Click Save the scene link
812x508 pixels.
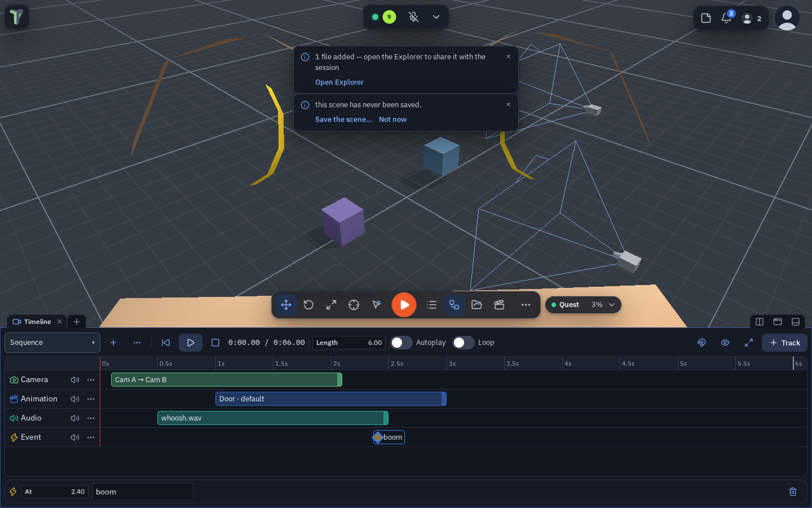(x=343, y=120)
